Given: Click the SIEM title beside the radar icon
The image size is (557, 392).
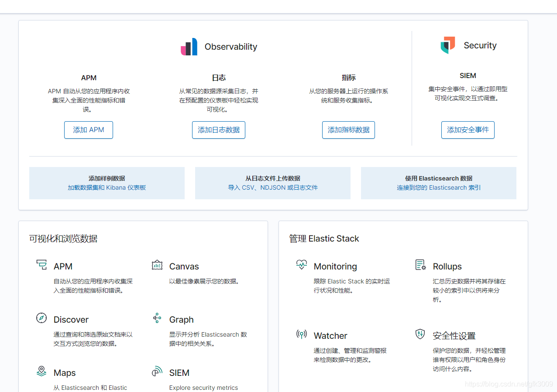Looking at the screenshot, I should pyautogui.click(x=179, y=373).
